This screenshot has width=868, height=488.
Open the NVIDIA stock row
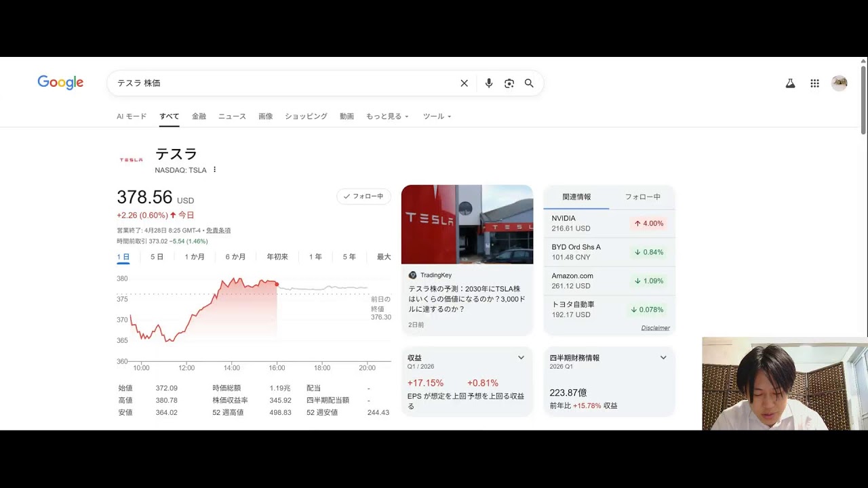point(609,224)
